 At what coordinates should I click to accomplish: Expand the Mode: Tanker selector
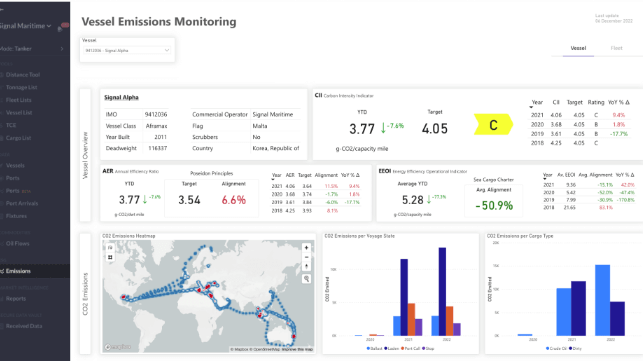pyautogui.click(x=32, y=49)
